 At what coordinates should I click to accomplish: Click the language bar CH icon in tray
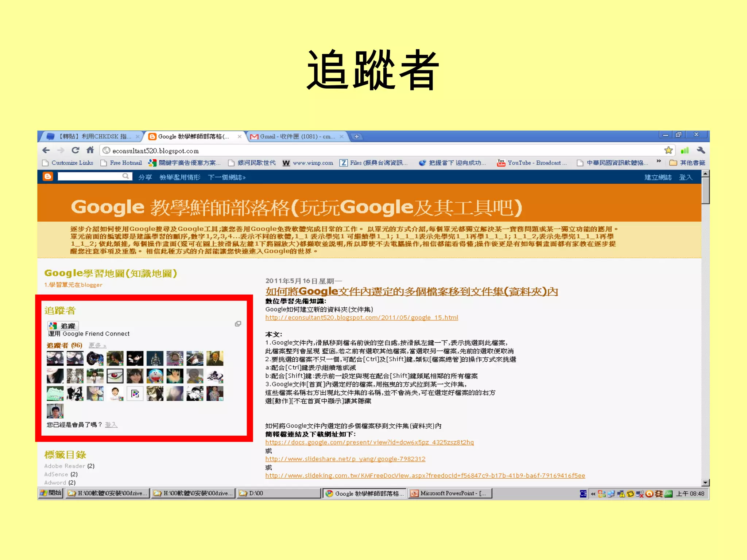[x=583, y=494]
